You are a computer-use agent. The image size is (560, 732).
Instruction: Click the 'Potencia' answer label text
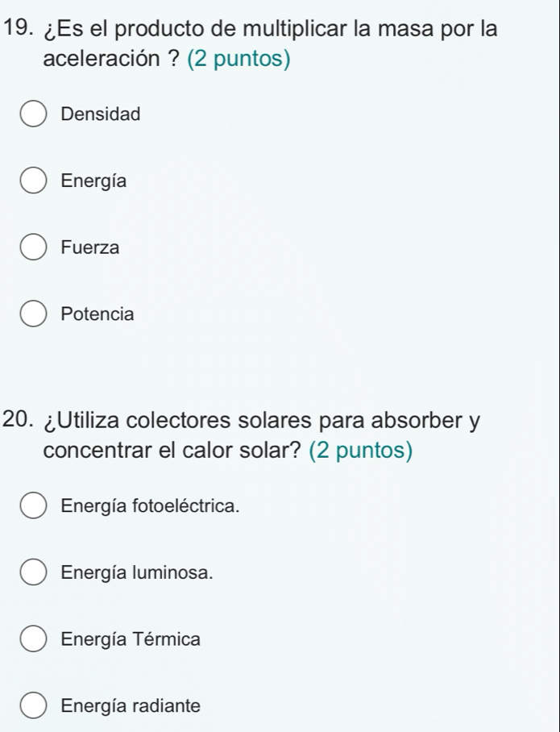click(x=97, y=314)
